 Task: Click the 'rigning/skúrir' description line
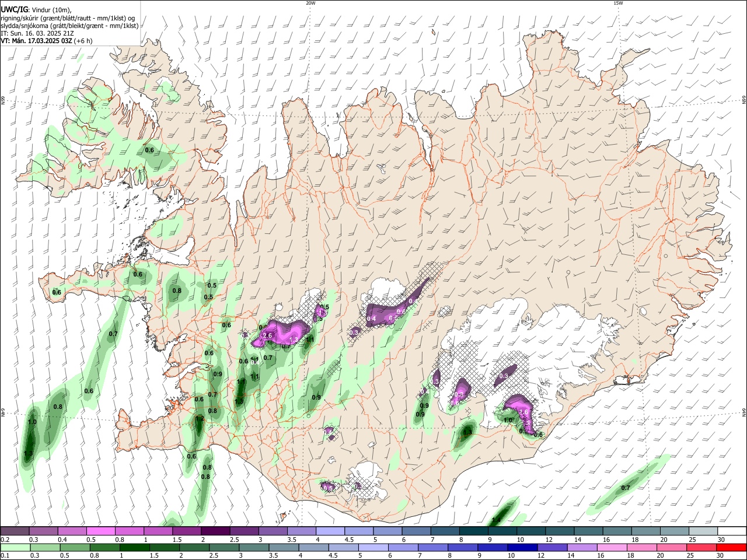pyautogui.click(x=68, y=18)
